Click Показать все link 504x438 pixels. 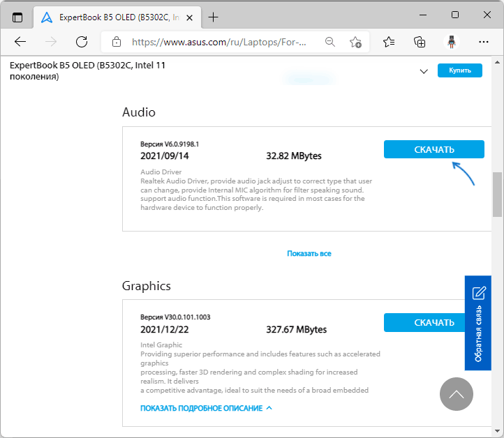click(309, 253)
